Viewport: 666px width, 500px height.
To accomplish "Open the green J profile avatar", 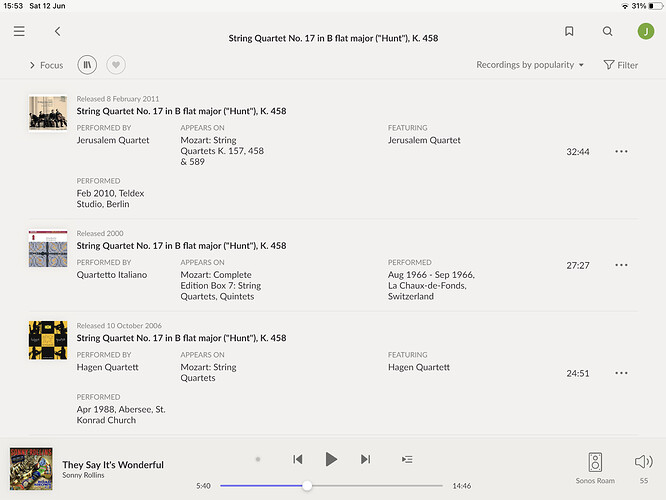I will click(x=646, y=31).
